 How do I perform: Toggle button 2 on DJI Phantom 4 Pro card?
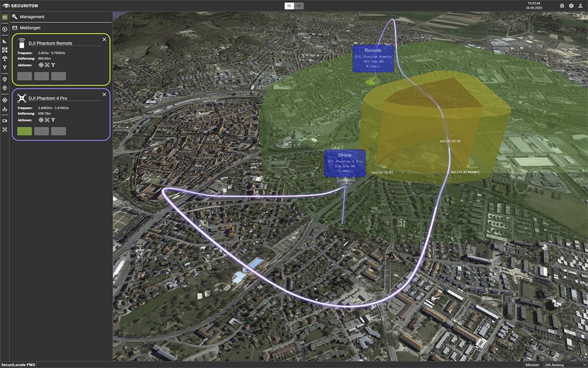pos(41,131)
